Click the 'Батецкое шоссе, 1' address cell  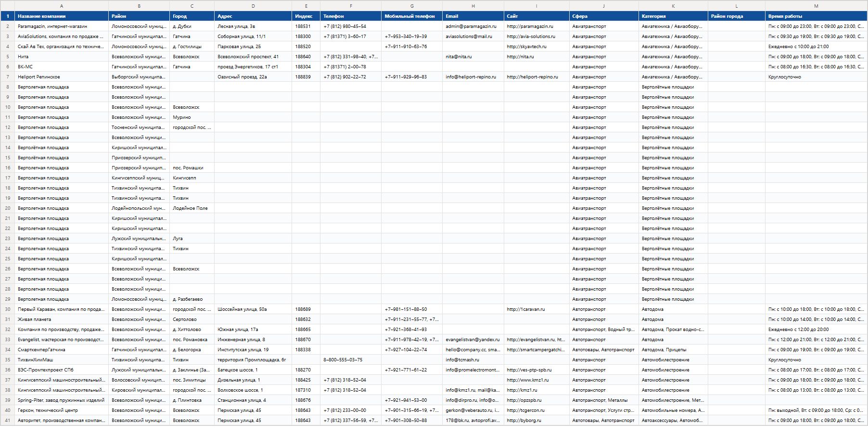tap(253, 370)
